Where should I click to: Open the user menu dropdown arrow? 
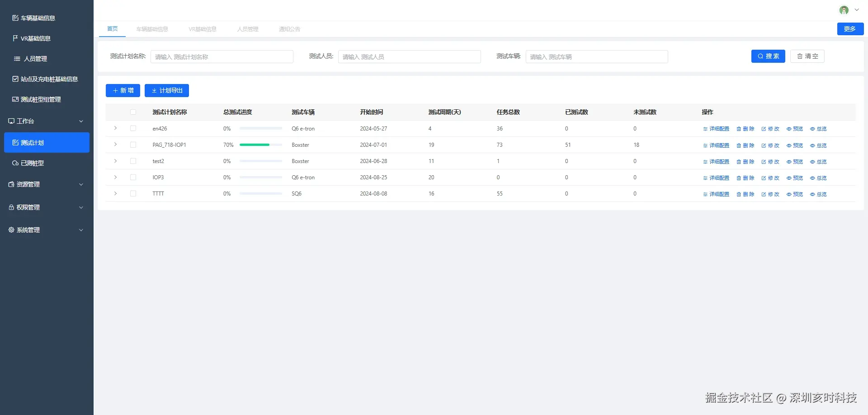point(856,10)
